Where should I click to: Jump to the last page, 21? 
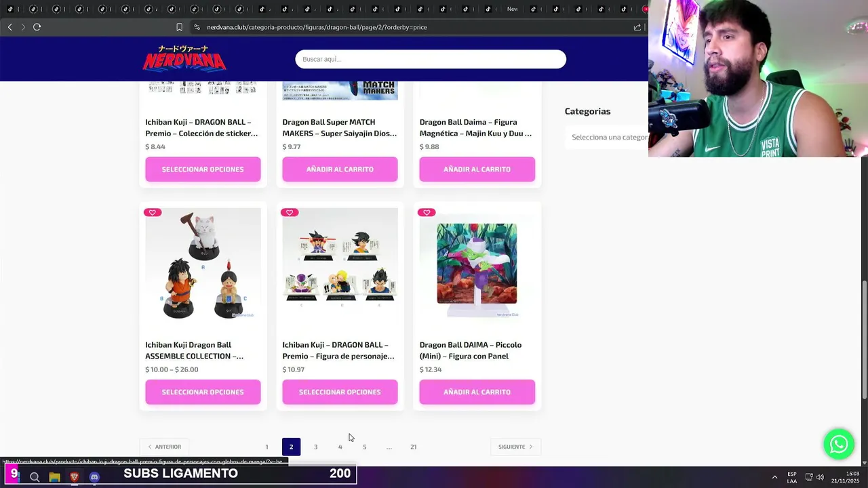point(413,447)
